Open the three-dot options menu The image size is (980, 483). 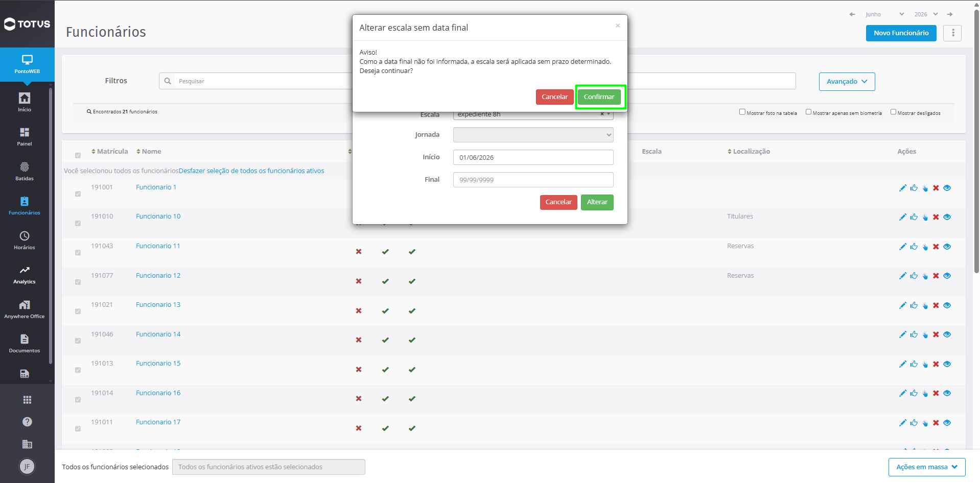[x=953, y=33]
